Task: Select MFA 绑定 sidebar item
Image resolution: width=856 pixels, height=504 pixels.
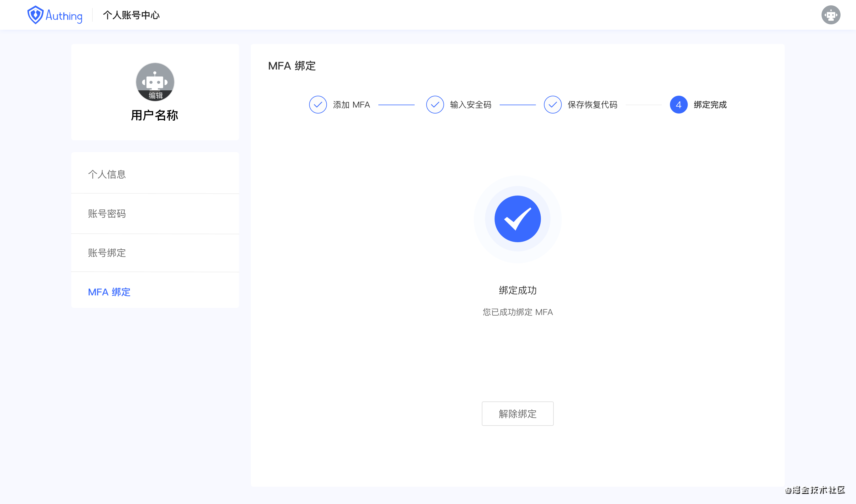Action: (x=109, y=292)
